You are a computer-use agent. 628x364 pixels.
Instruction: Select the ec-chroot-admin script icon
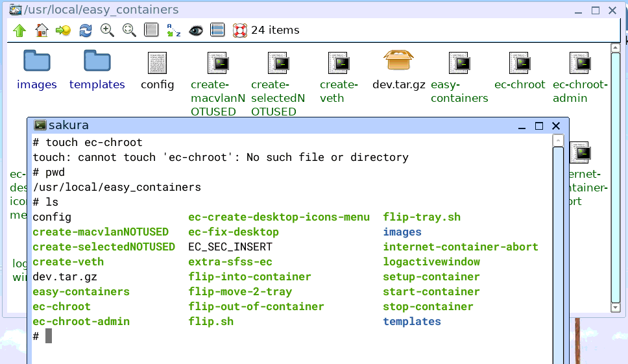tap(581, 63)
